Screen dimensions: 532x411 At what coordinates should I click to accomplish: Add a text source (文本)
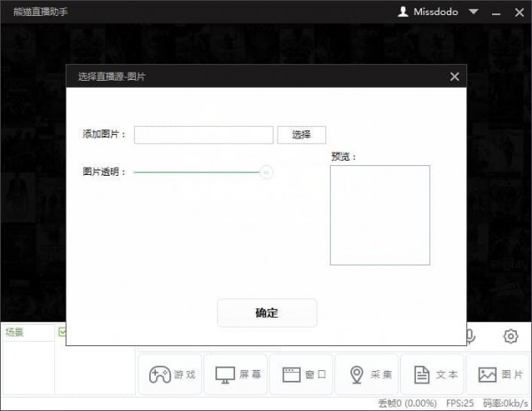tap(434, 374)
